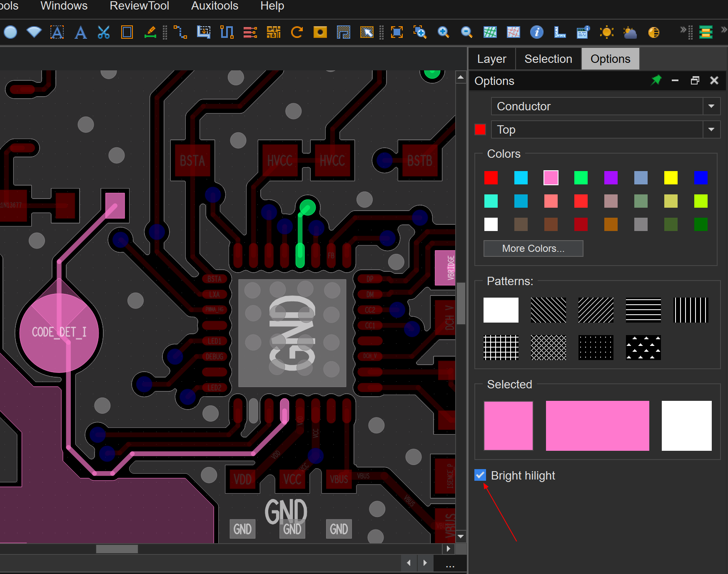Viewport: 728px width, 574px height.
Task: Choose the horizontal lines pattern
Action: [x=643, y=310]
